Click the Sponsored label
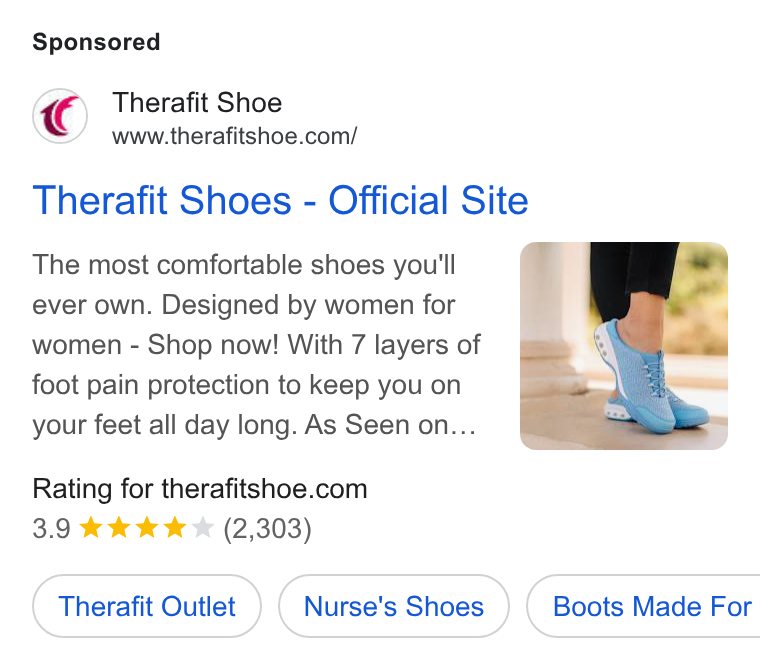The image size is (760, 670). coord(96,42)
